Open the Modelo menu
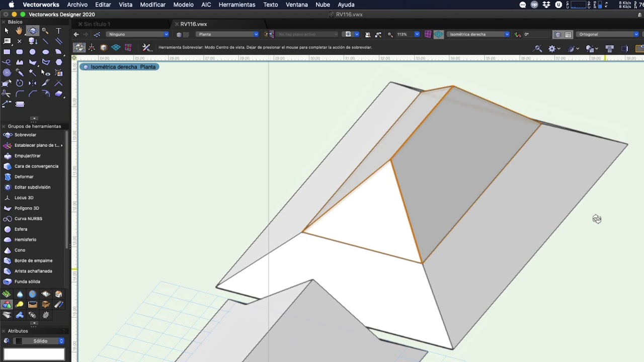The width and height of the screenshot is (644, 362). coord(183,5)
